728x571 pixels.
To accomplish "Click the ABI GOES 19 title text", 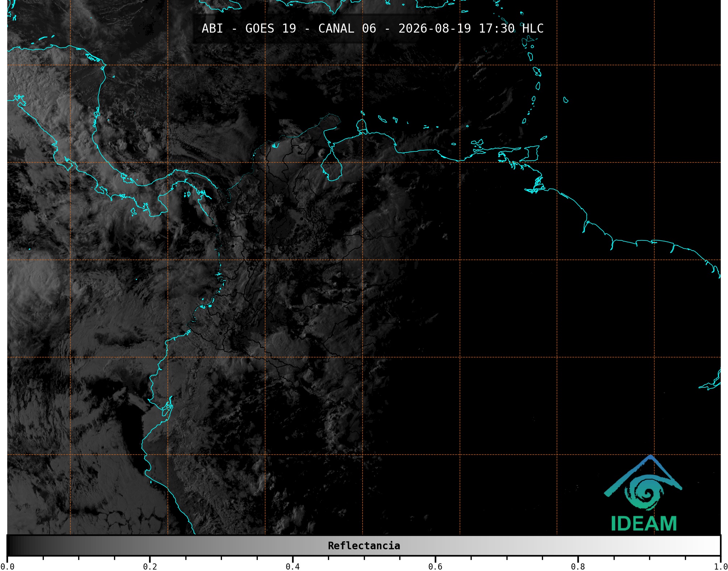I will [x=373, y=29].
